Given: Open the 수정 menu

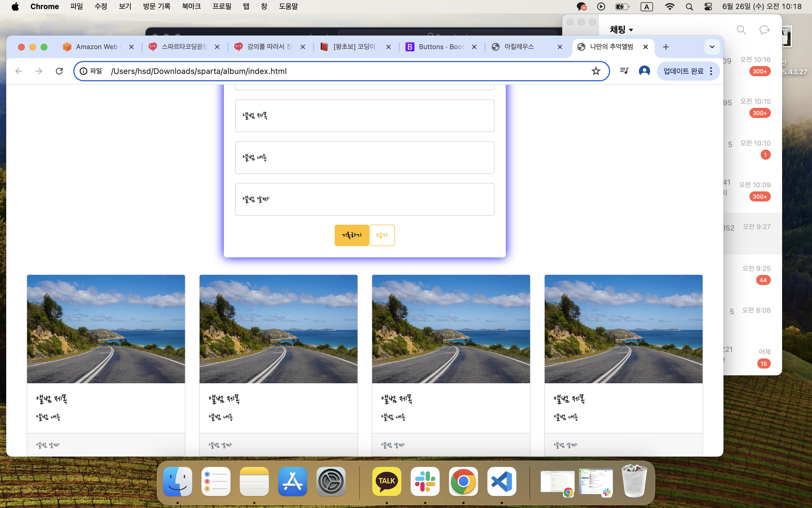Looking at the screenshot, I should (x=101, y=7).
